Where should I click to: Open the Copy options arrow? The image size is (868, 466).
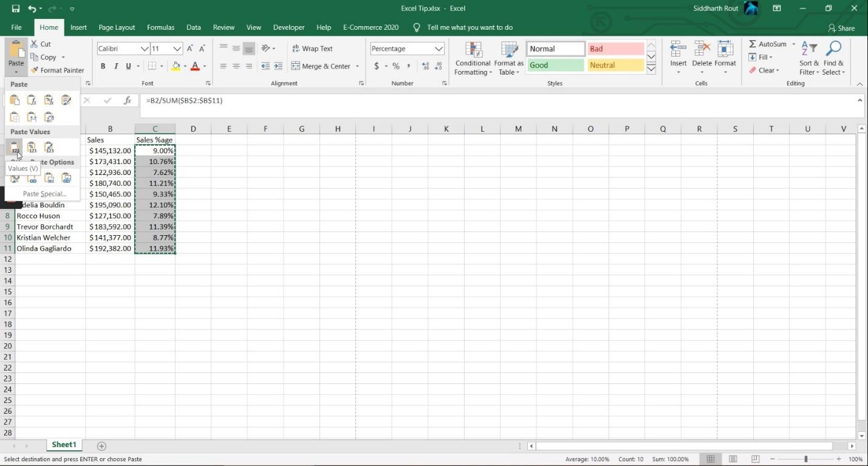[x=63, y=57]
